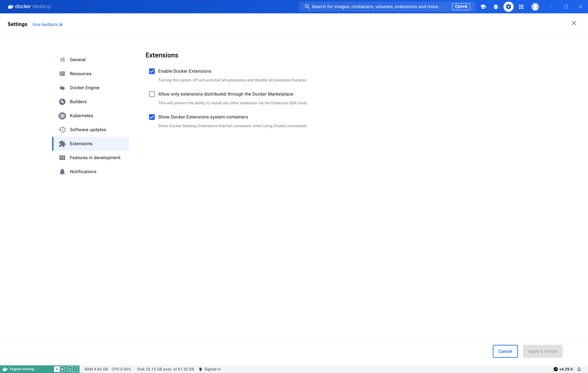Screen dimensions: 588x373
Task: Open the Learning center graduation cap icon
Action: click(483, 7)
